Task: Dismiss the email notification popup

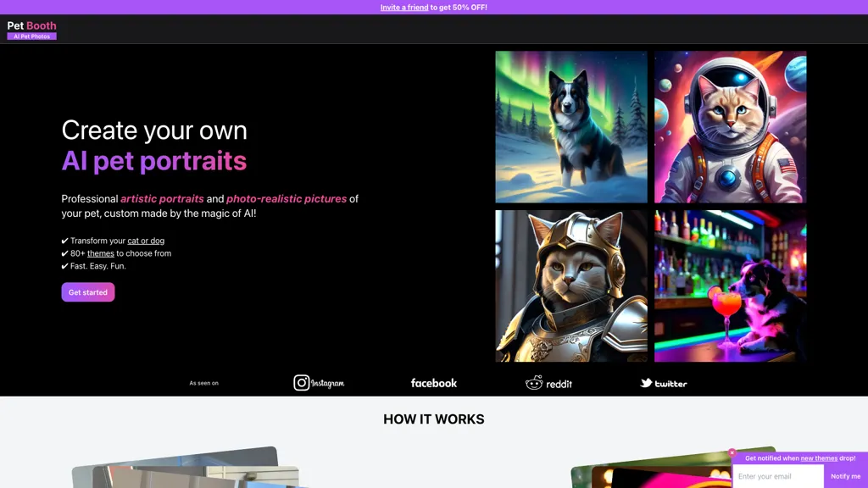Action: pos(732,452)
